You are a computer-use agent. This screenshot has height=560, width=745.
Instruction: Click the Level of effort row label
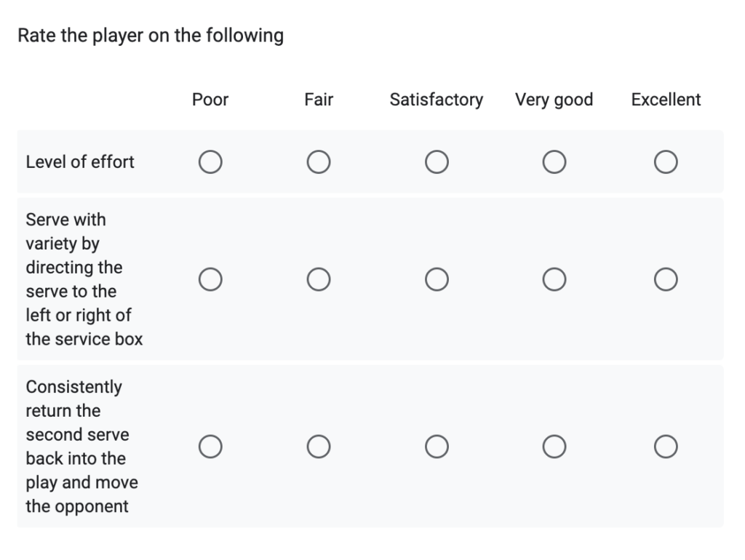pyautogui.click(x=80, y=161)
